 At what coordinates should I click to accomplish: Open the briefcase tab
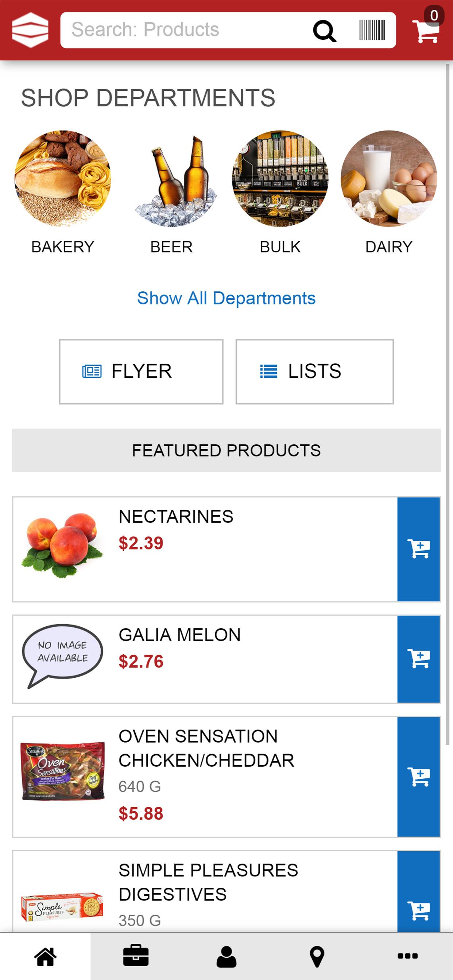coord(136,956)
